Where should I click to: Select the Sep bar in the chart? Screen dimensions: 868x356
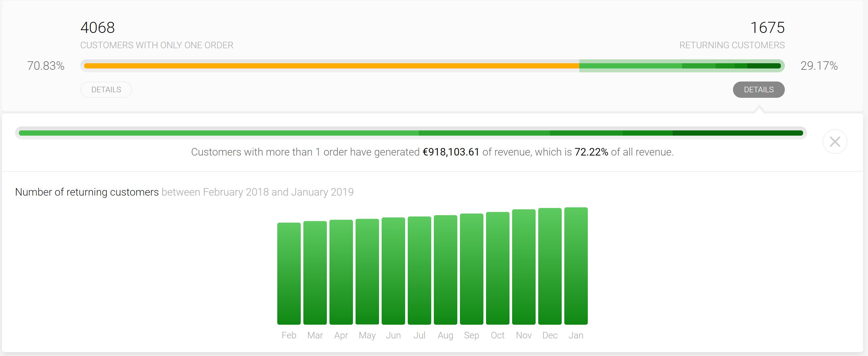[472, 269]
